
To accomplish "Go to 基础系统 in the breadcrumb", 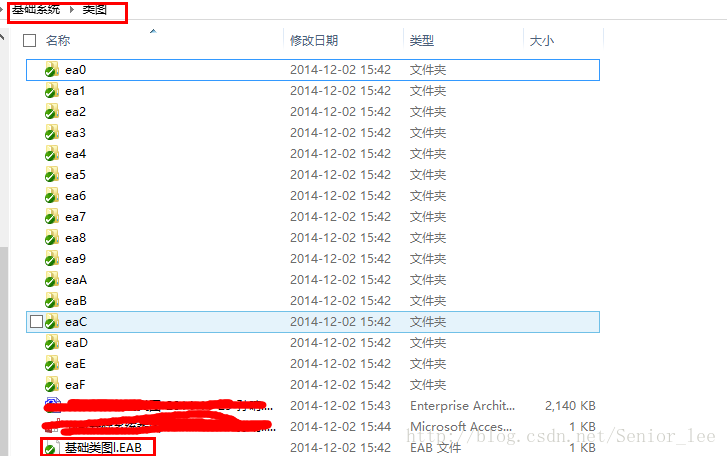I will point(36,9).
